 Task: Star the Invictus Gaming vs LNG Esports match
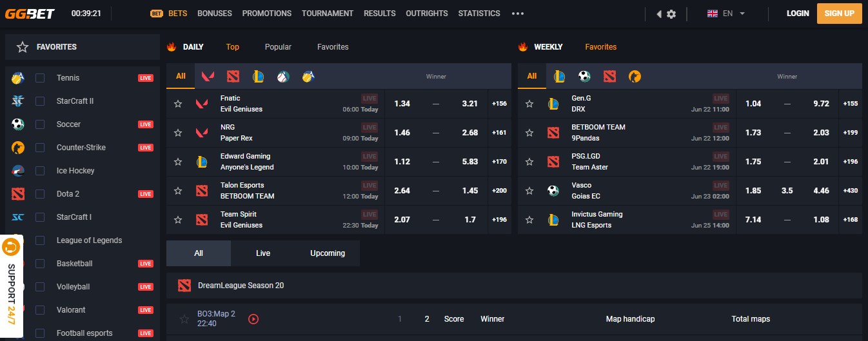click(529, 220)
